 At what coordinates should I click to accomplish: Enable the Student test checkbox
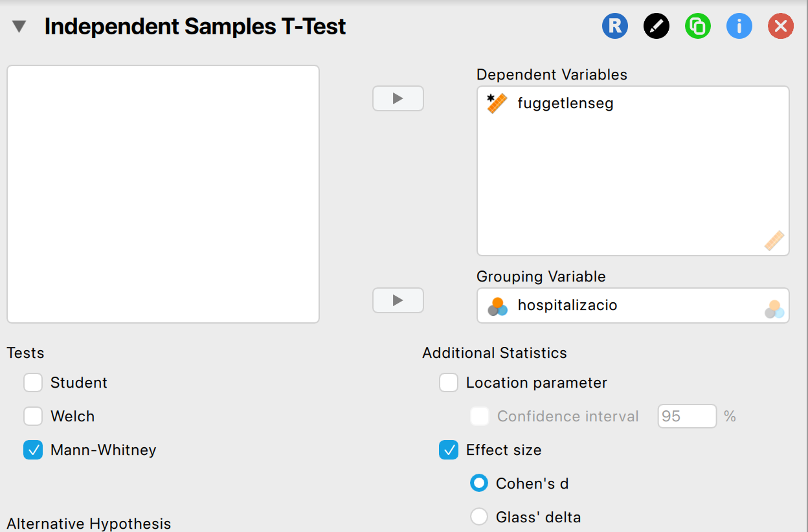(33, 383)
